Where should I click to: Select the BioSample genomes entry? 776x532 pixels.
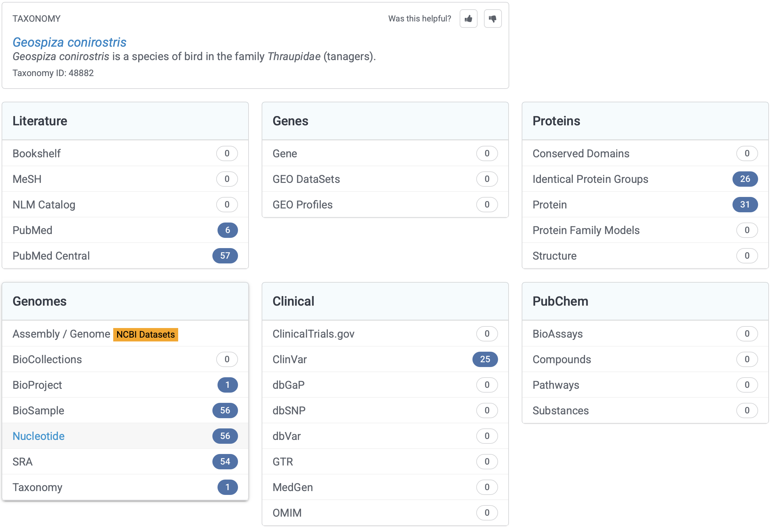coord(38,410)
